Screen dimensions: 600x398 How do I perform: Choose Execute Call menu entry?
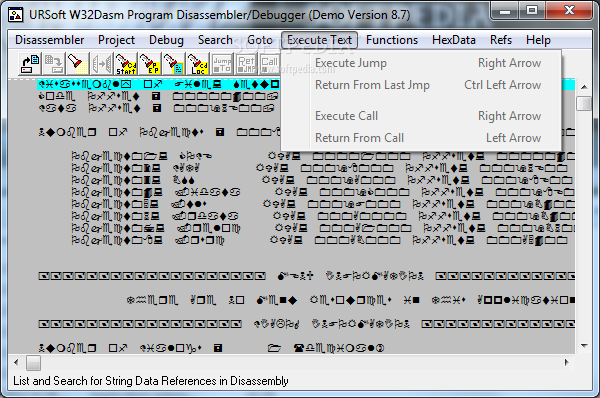pyautogui.click(x=421, y=116)
